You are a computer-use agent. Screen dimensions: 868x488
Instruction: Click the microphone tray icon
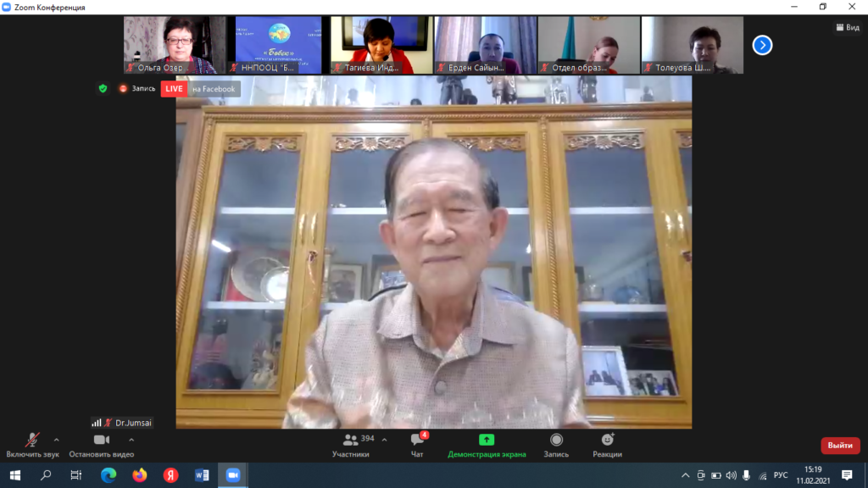click(746, 475)
